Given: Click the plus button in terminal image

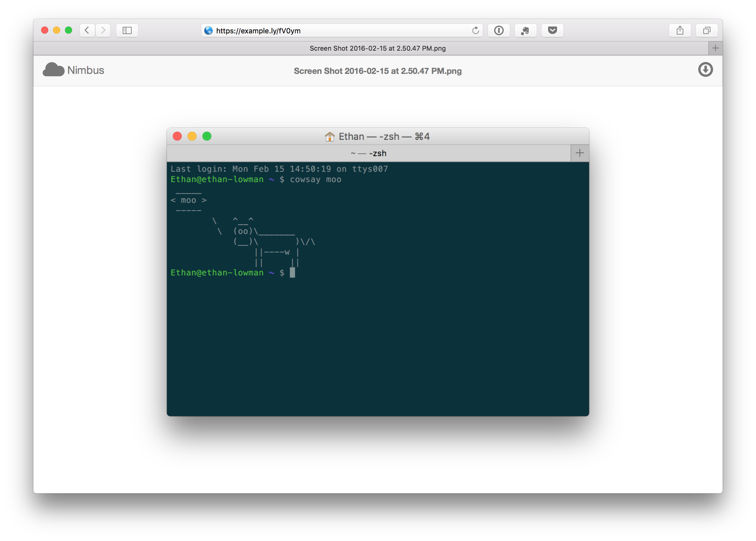Looking at the screenshot, I should 579,153.
